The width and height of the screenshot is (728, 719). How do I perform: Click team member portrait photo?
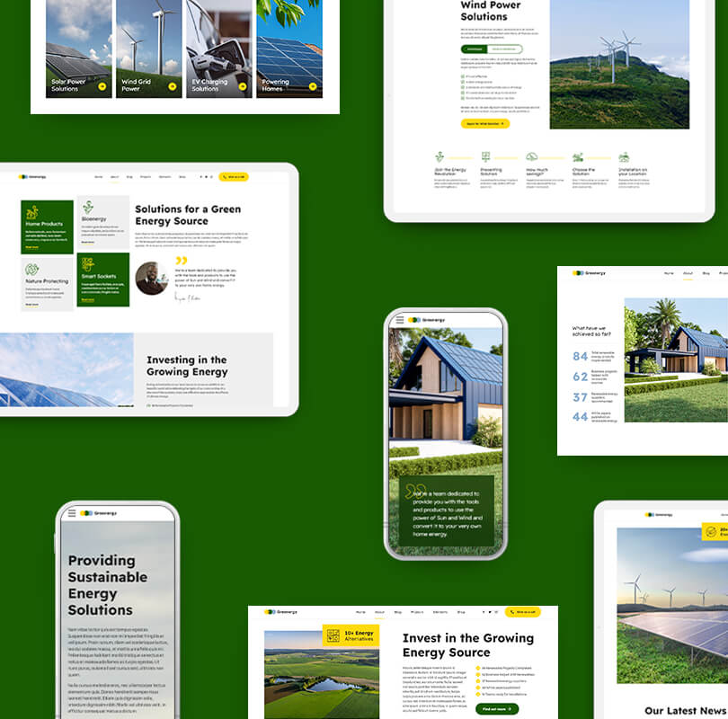point(151,279)
